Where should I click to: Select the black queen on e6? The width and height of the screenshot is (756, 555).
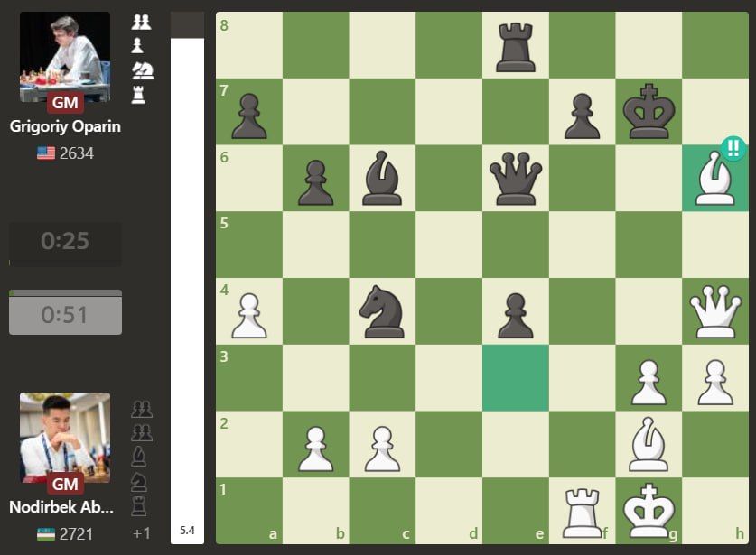point(516,179)
